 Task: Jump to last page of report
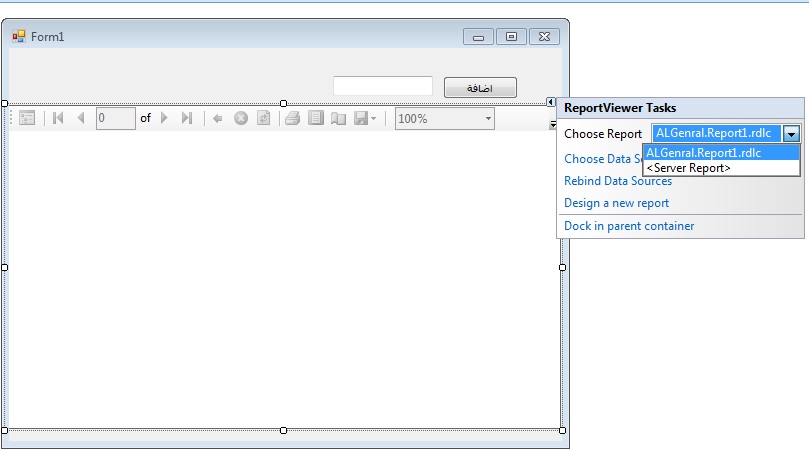tap(187, 118)
